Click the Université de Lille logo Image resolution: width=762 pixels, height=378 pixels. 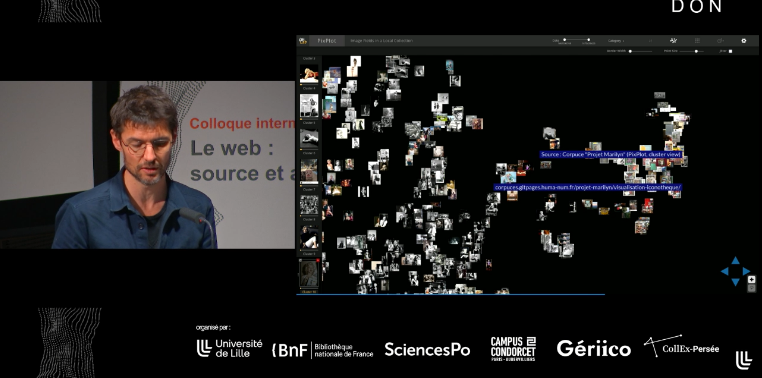pyautogui.click(x=229, y=348)
